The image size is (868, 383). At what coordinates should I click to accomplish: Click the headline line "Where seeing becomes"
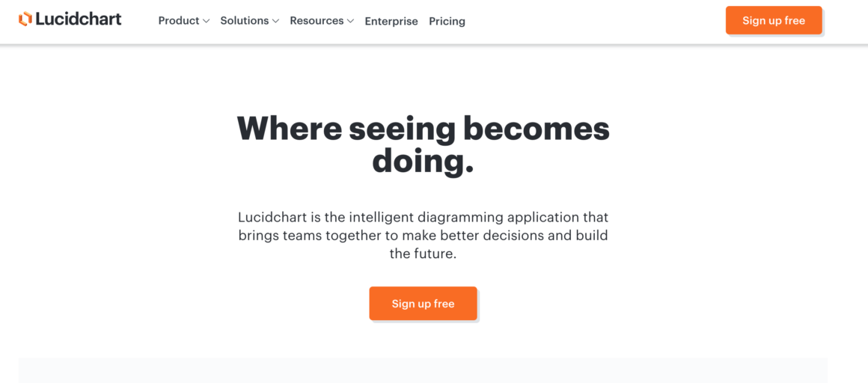423,129
